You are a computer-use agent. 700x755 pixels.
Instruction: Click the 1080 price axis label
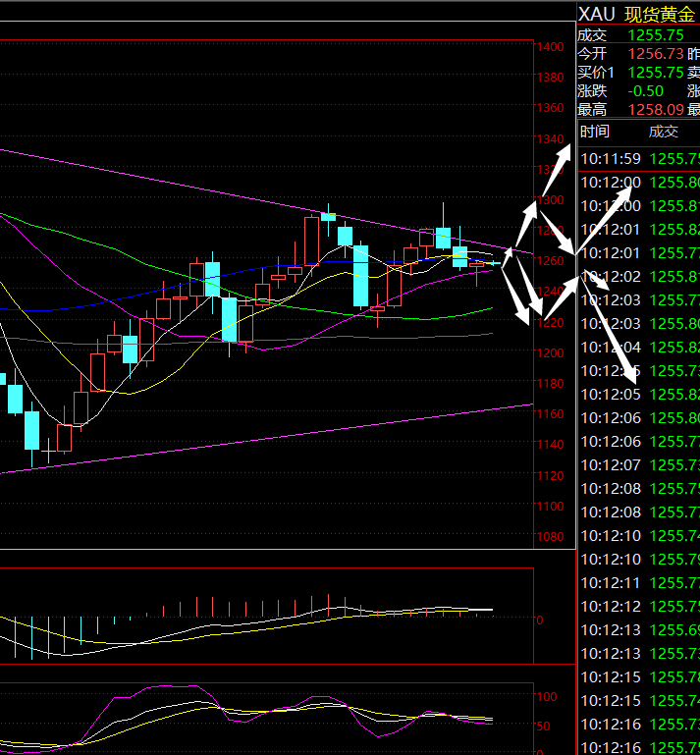[x=550, y=537]
